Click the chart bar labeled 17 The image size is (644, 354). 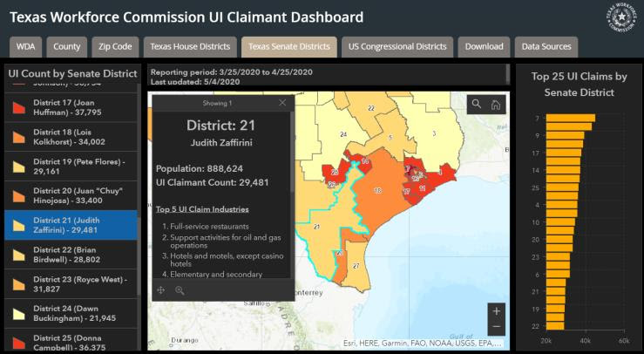tap(564, 153)
